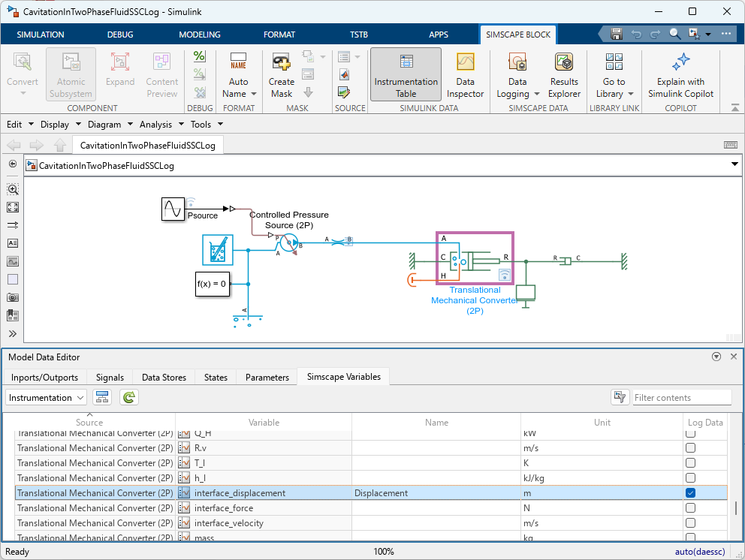Image resolution: width=745 pixels, height=560 pixels.
Task: Check Log Data for h_I row
Action: click(x=690, y=478)
